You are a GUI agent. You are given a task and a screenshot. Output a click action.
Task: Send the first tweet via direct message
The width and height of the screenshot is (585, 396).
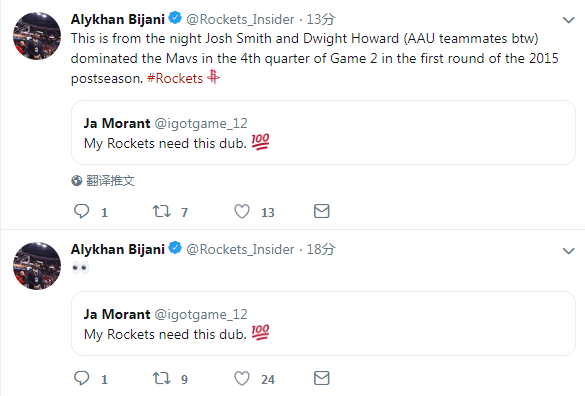click(322, 211)
